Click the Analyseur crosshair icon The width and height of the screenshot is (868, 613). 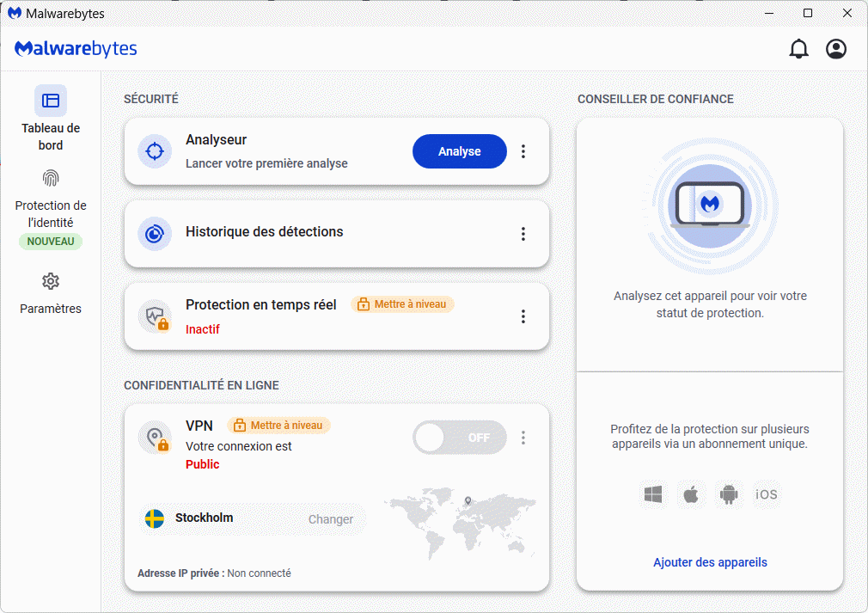click(x=155, y=150)
